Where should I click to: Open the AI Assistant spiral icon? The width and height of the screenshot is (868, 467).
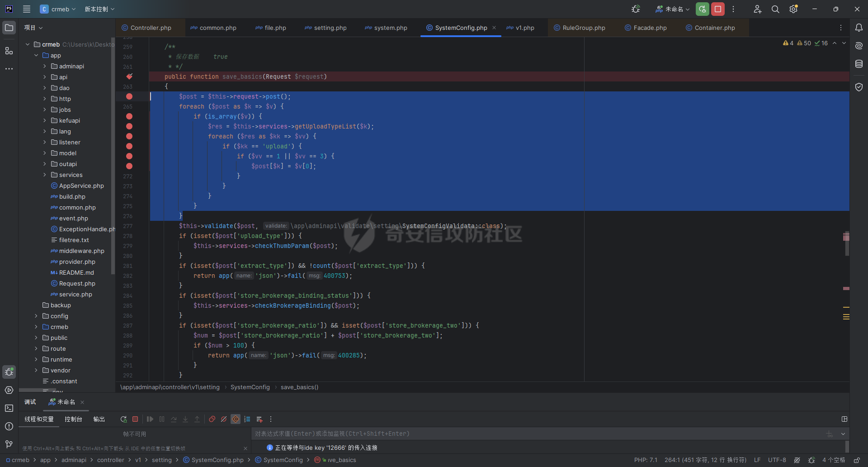[859, 46]
